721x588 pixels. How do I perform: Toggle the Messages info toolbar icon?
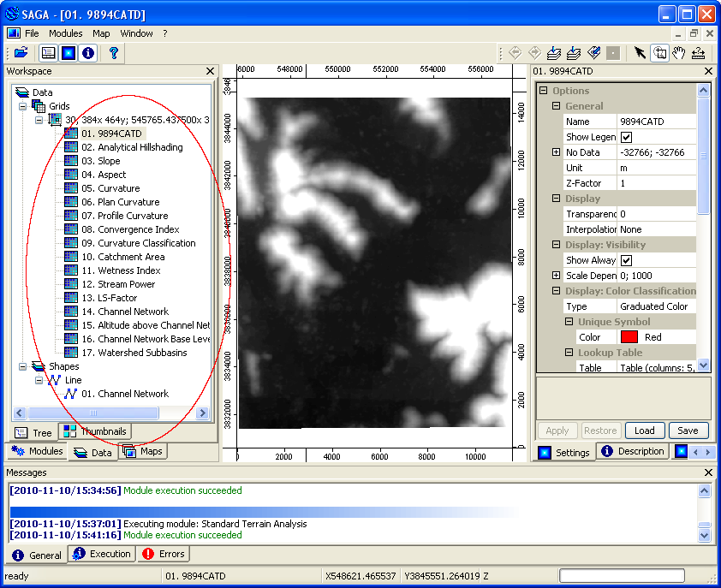pos(88,53)
